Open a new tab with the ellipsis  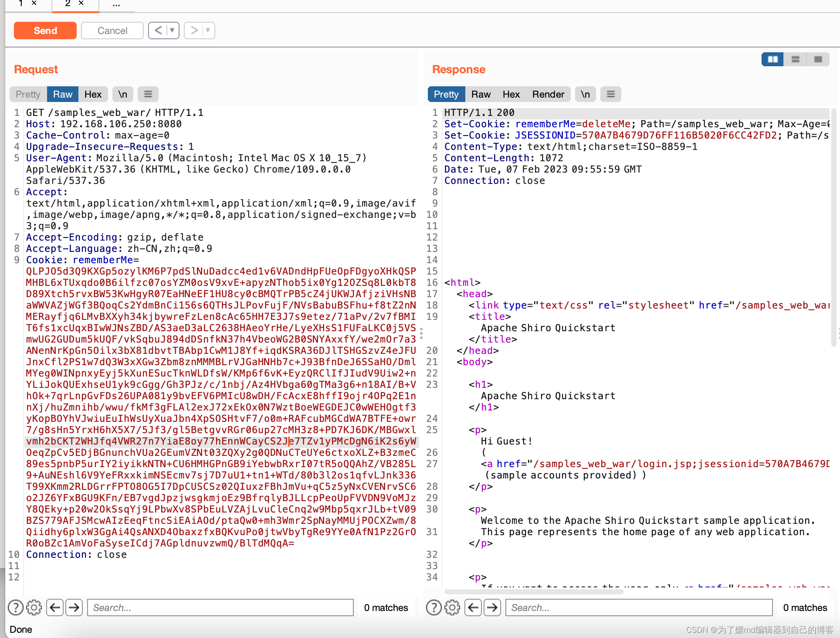pos(116,4)
